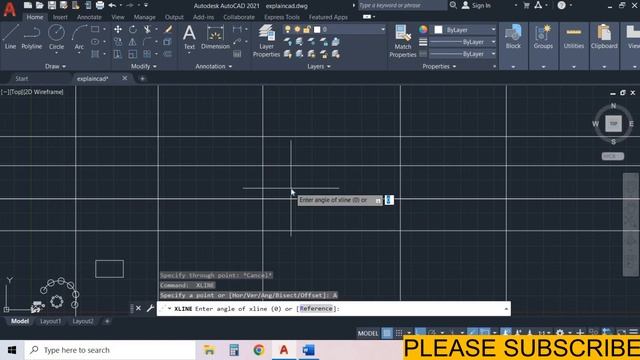
Task: Click Sign In button
Action: tap(476, 5)
